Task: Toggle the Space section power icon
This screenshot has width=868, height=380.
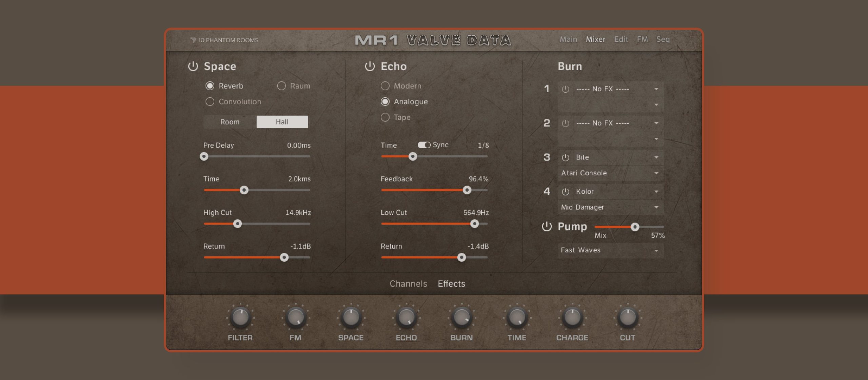Action: click(x=193, y=66)
